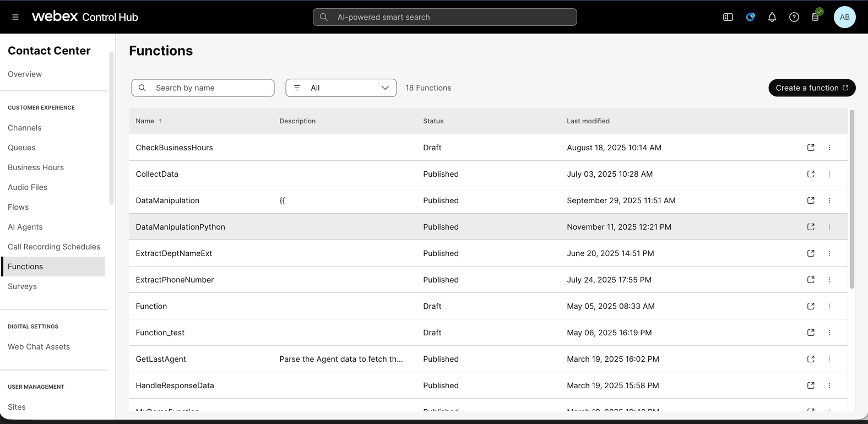Image resolution: width=868 pixels, height=424 pixels.
Task: Open the AB user profile menu
Action: pos(844,17)
